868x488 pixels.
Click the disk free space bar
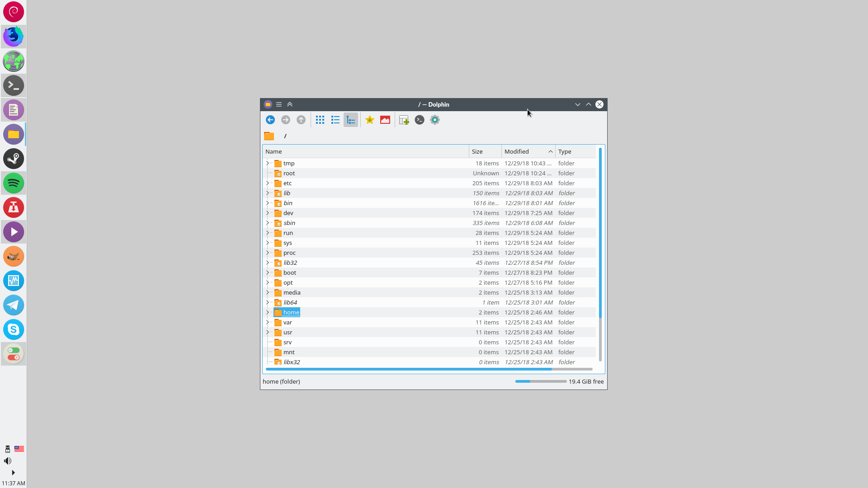pos(541,381)
